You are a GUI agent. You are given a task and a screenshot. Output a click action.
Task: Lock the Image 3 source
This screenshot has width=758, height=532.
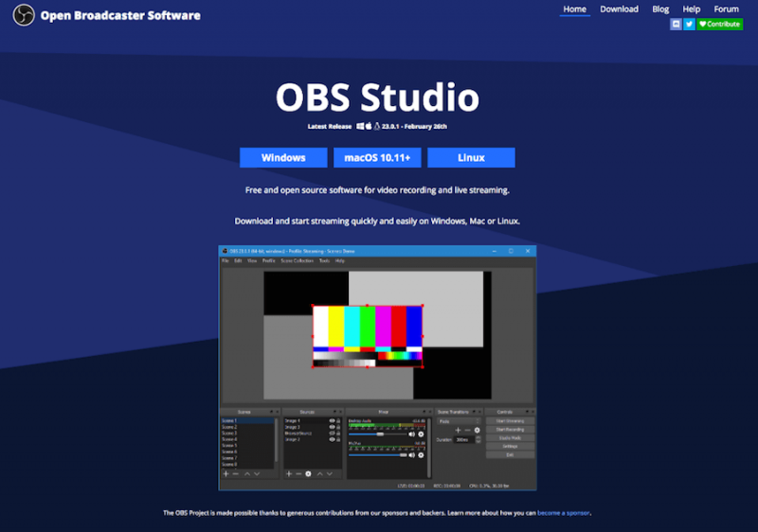coord(338,427)
